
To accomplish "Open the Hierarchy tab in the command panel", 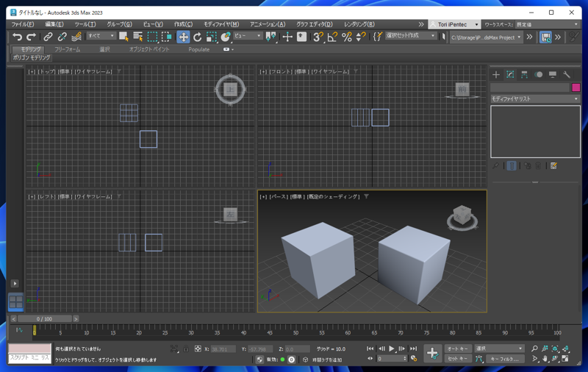I will click(x=524, y=75).
